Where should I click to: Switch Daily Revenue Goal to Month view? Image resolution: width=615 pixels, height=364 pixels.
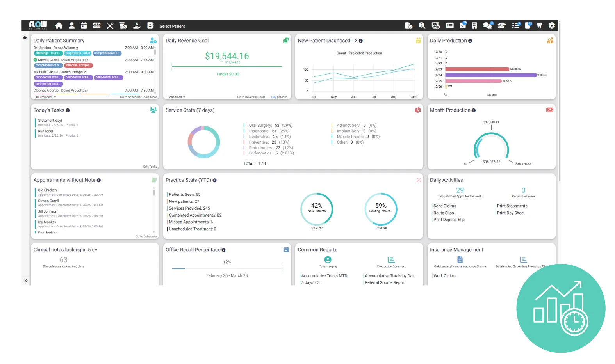(x=283, y=97)
